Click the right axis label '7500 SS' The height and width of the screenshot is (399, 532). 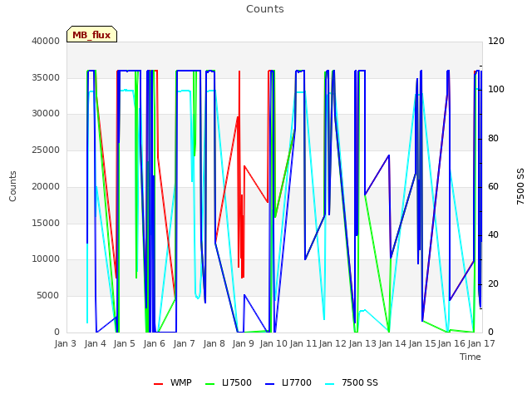tap(520, 186)
